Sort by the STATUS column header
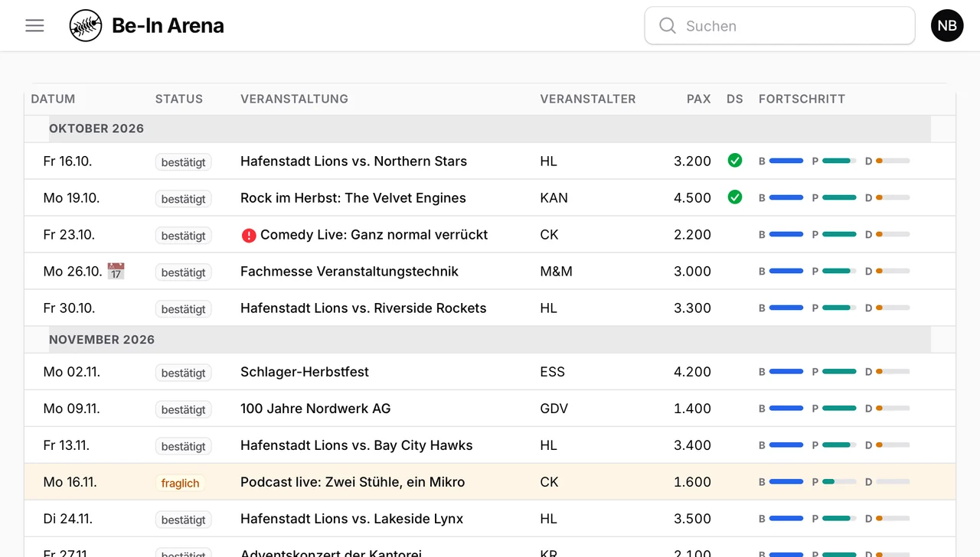Screen dimensions: 980x557 click(x=179, y=99)
